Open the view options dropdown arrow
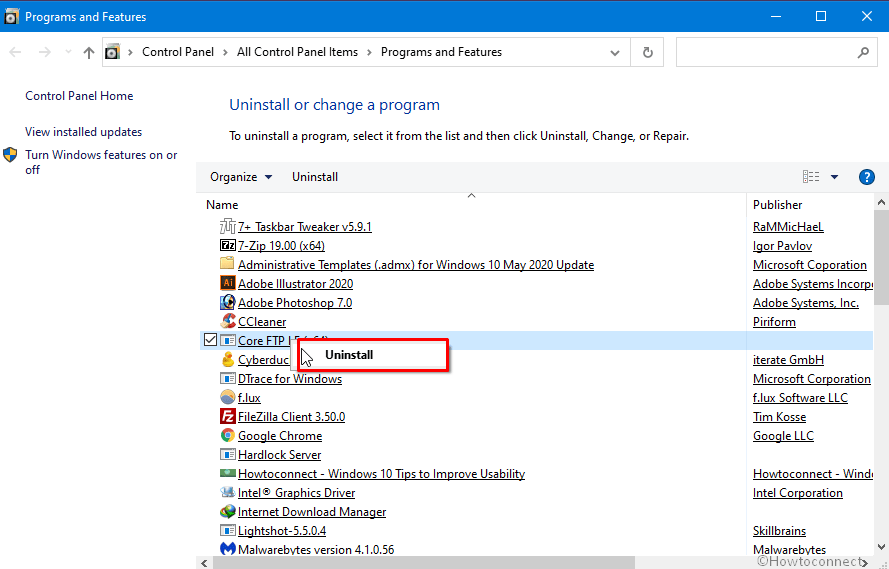Image resolution: width=889 pixels, height=569 pixels. click(x=834, y=177)
